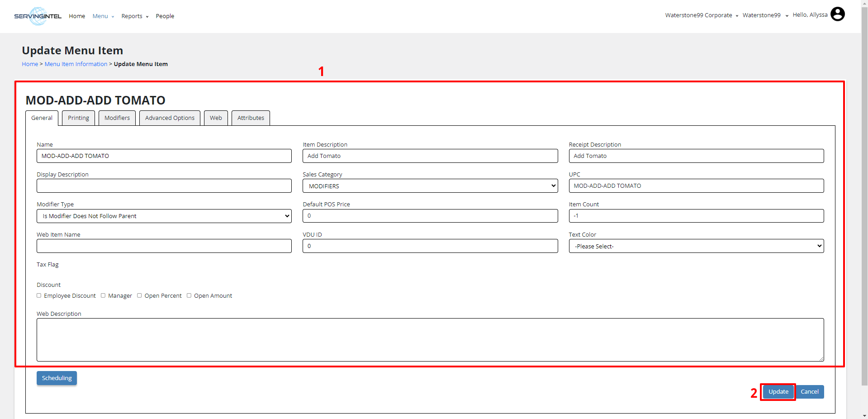This screenshot has height=419, width=868.
Task: Select the Attributes tab
Action: tap(251, 118)
